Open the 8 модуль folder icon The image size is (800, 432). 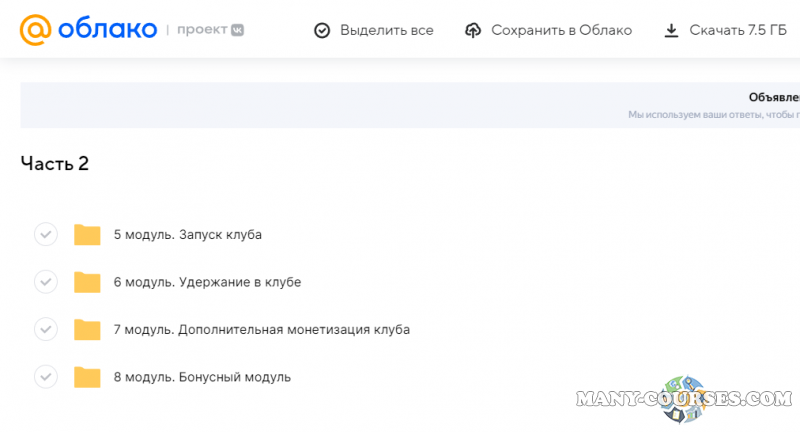click(88, 377)
